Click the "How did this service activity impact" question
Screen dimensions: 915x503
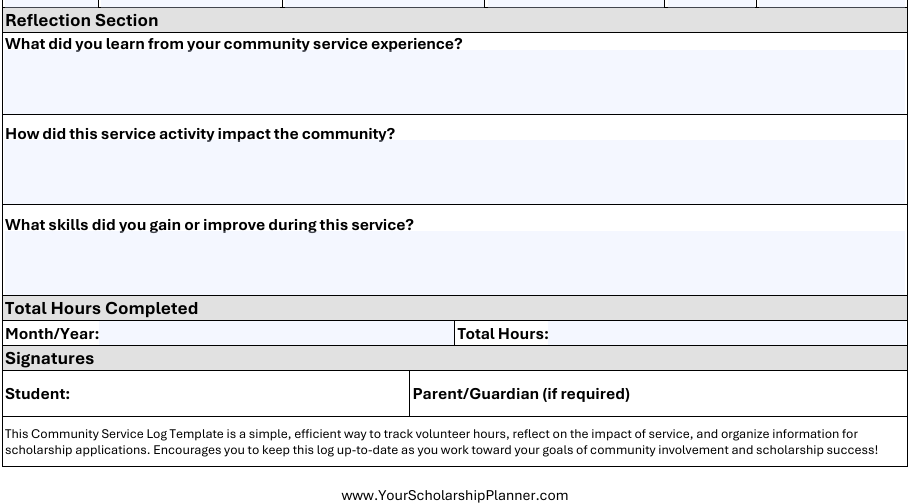point(200,134)
